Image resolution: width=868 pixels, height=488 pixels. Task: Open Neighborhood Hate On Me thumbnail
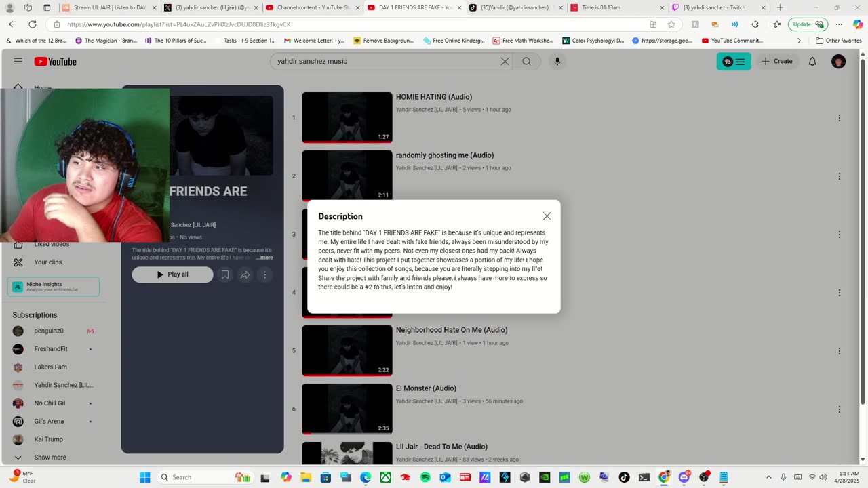(347, 350)
